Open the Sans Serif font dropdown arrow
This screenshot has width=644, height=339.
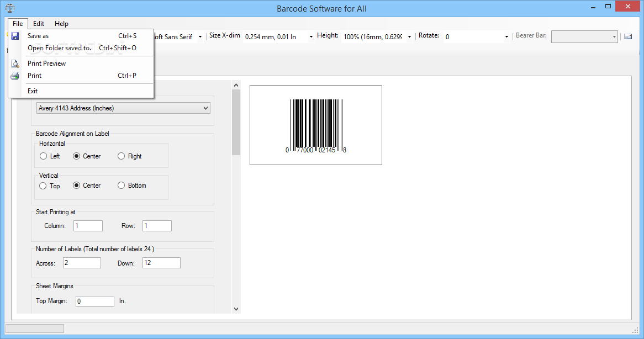200,37
